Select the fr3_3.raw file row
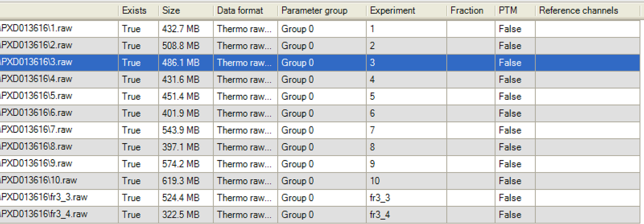 tap(45, 198)
